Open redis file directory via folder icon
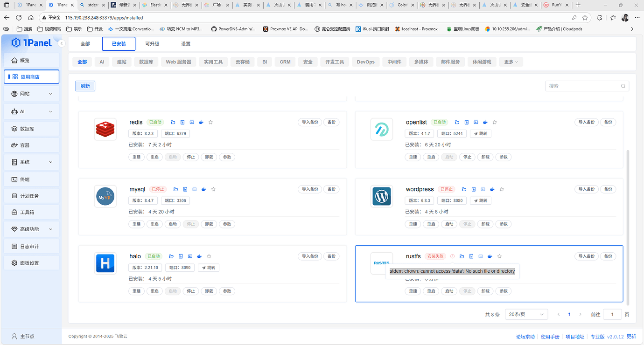The height and width of the screenshot is (345, 644). (173, 122)
